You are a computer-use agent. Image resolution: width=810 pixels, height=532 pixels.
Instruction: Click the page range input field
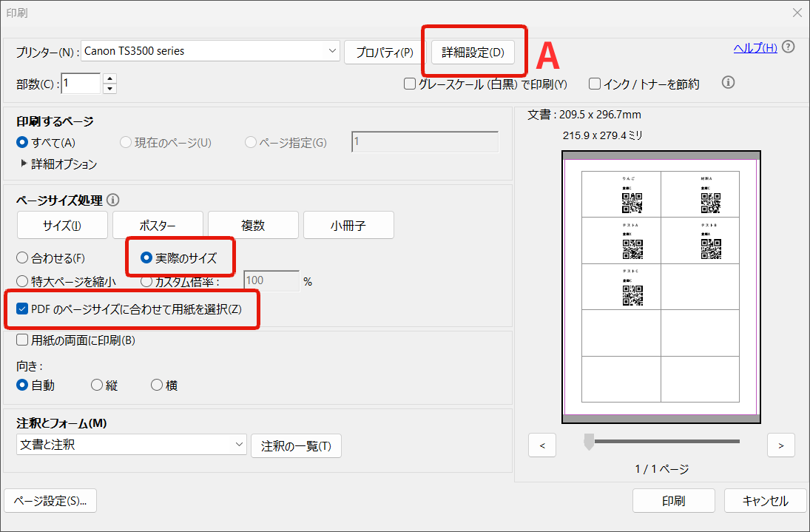click(425, 141)
